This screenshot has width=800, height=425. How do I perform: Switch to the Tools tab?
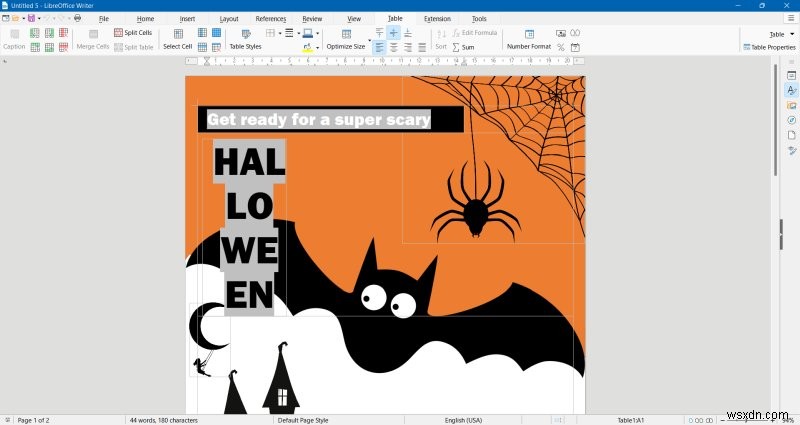(479, 19)
